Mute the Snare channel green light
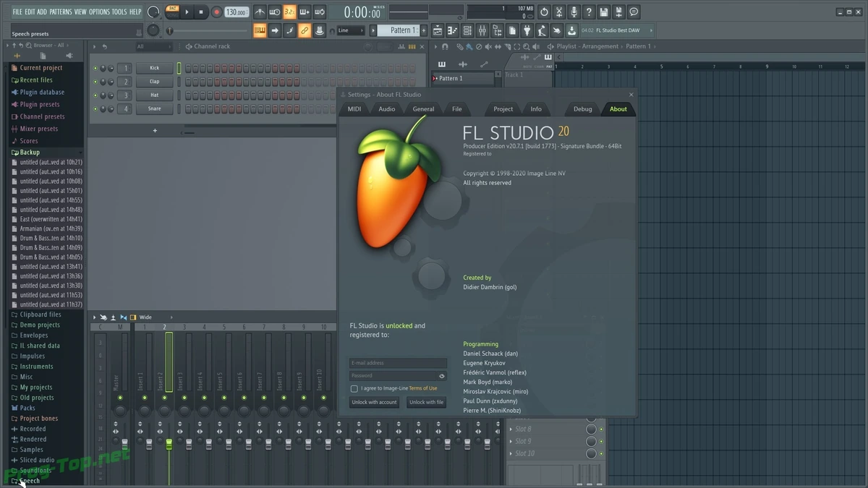The height and width of the screenshot is (488, 868). click(95, 109)
